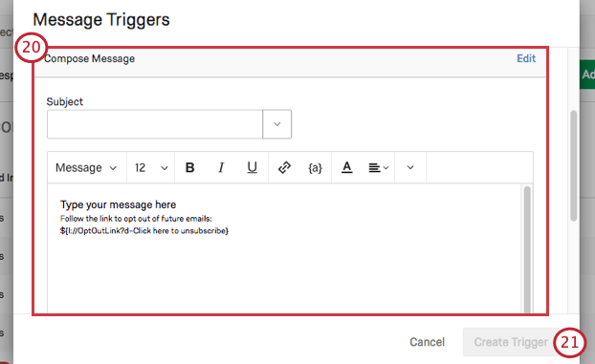595x364 pixels.
Task: Toggle bold formatting in message toolbar
Action: (x=190, y=167)
